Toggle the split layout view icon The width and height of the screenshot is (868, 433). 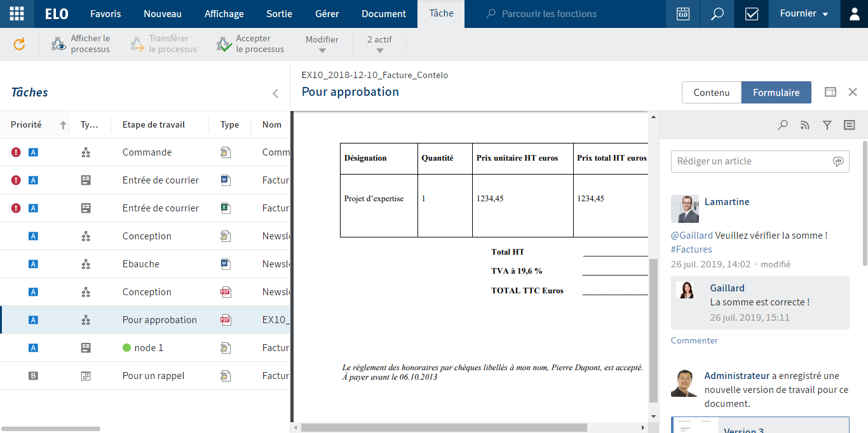830,92
